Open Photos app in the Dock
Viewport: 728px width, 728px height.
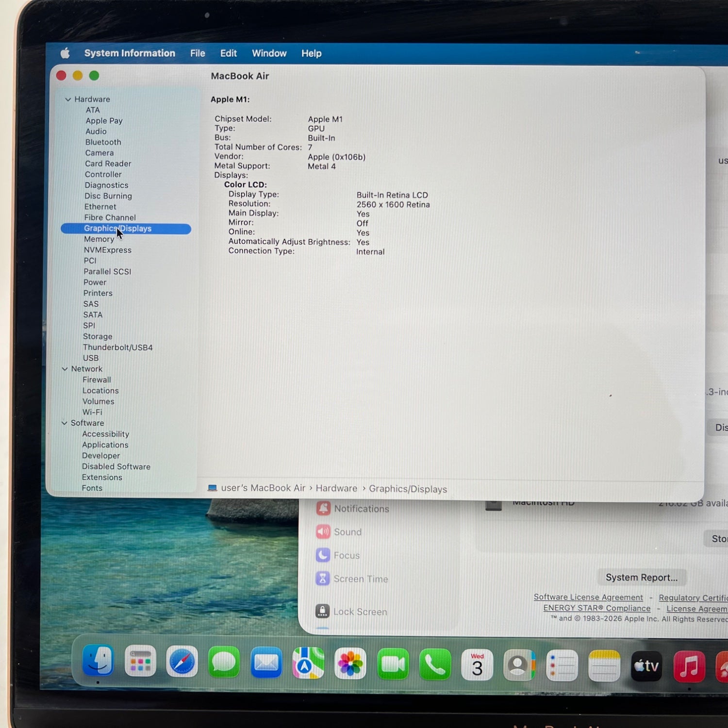point(350,663)
